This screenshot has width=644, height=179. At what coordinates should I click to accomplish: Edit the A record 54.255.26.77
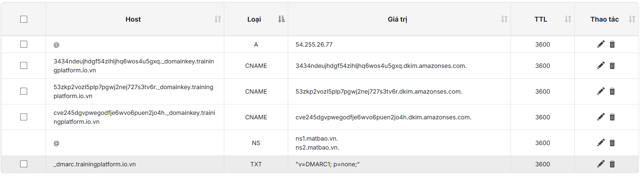pos(601,44)
